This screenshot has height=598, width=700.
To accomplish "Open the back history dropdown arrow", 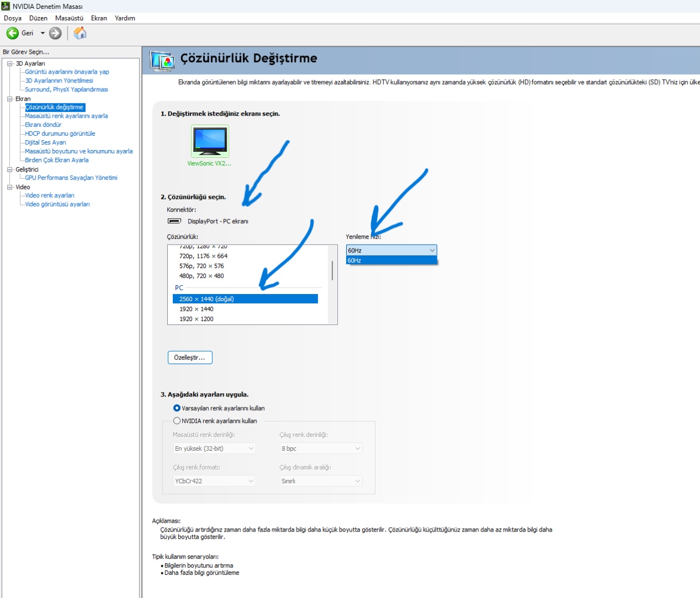I will click(x=43, y=33).
